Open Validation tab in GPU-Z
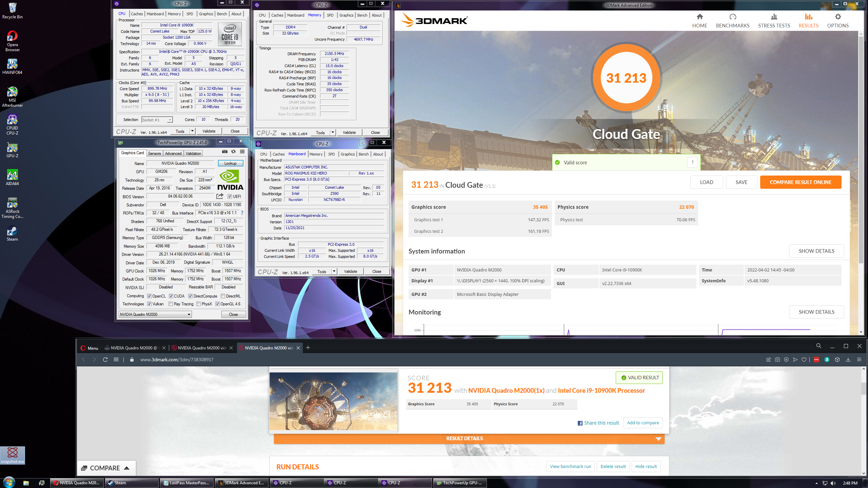The image size is (868, 488). click(193, 154)
